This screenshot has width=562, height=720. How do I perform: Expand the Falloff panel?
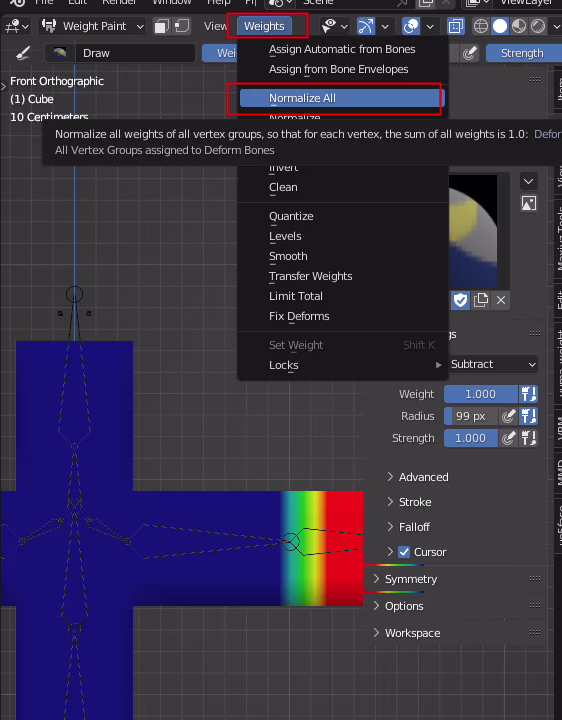tap(408, 527)
